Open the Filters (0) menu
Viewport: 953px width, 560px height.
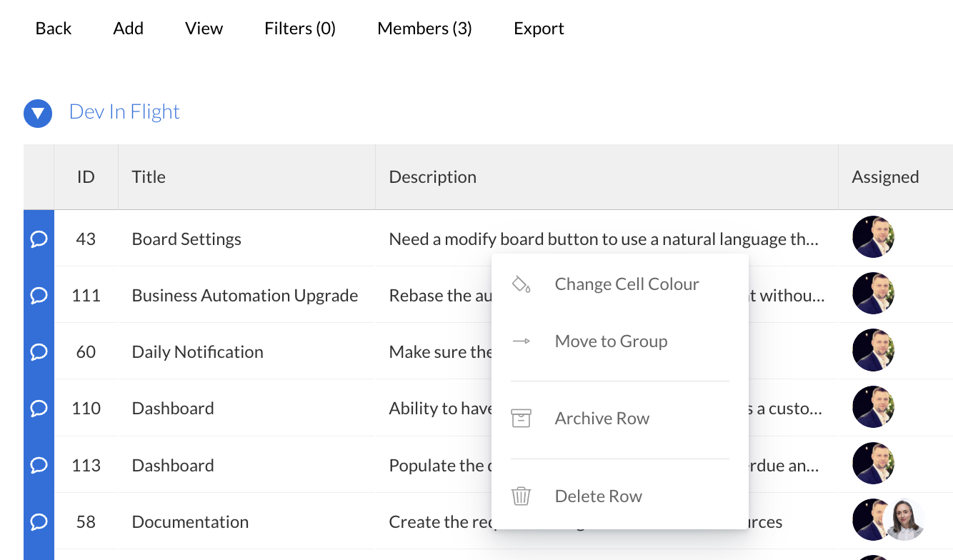[299, 29]
